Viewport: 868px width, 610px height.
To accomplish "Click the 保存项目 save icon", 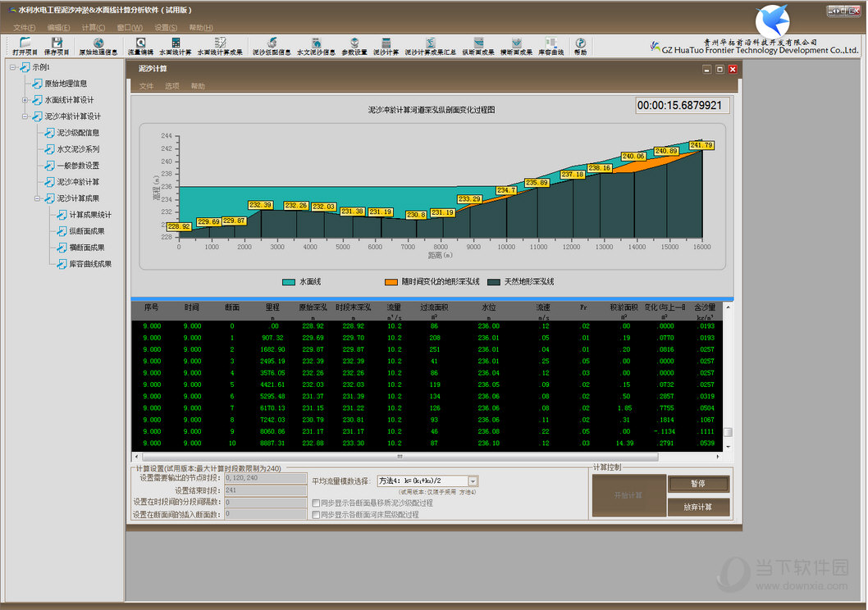I will tap(57, 46).
